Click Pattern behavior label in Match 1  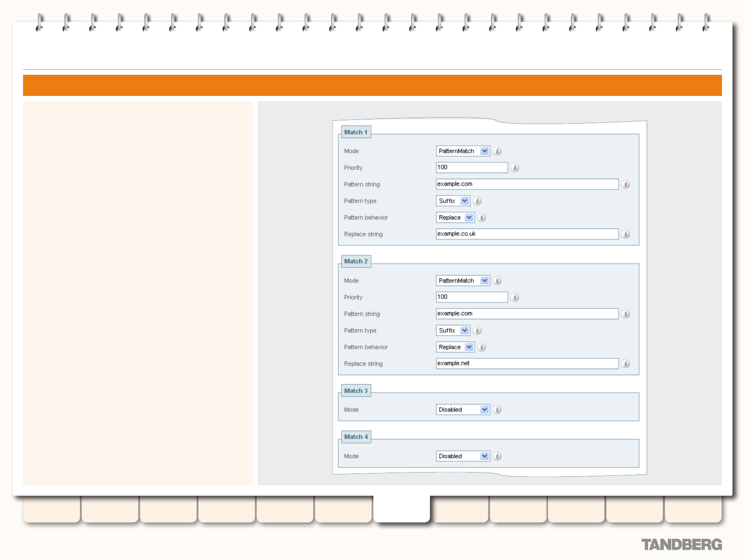[x=366, y=217]
